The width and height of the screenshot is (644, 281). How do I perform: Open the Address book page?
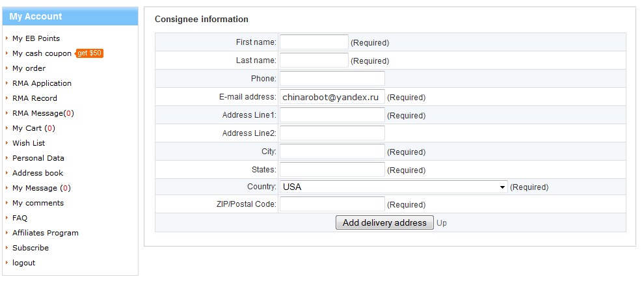[37, 173]
